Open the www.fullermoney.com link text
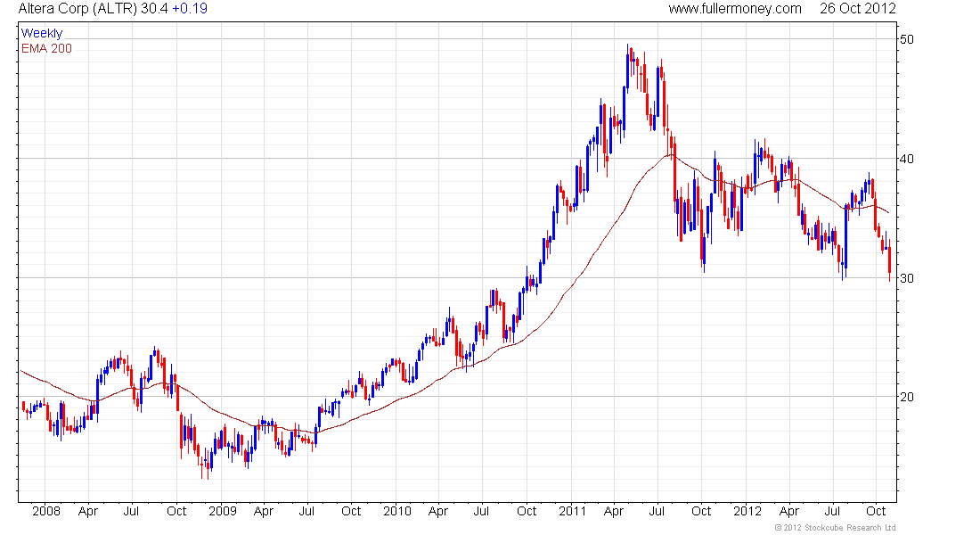 click(735, 8)
